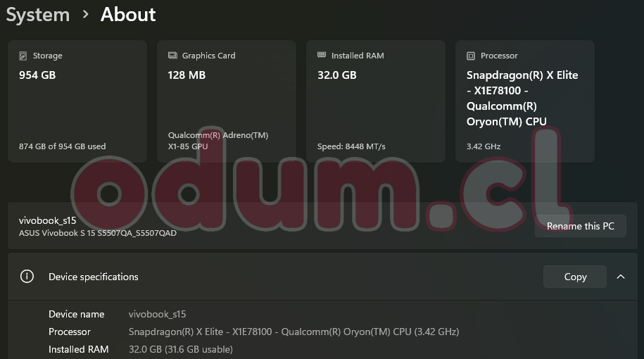Open the Graphics Card 128 MB card
Screen dimensions: 644x359
click(x=227, y=101)
